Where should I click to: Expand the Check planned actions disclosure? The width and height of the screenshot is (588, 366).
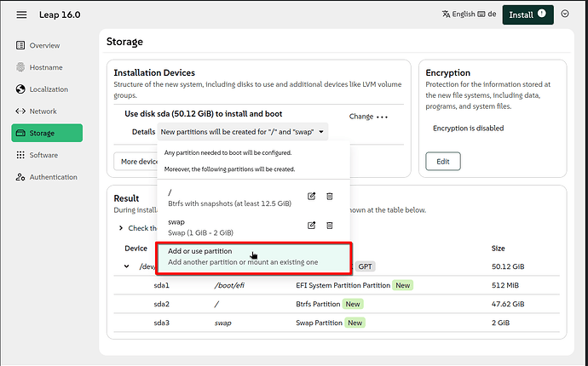click(121, 227)
